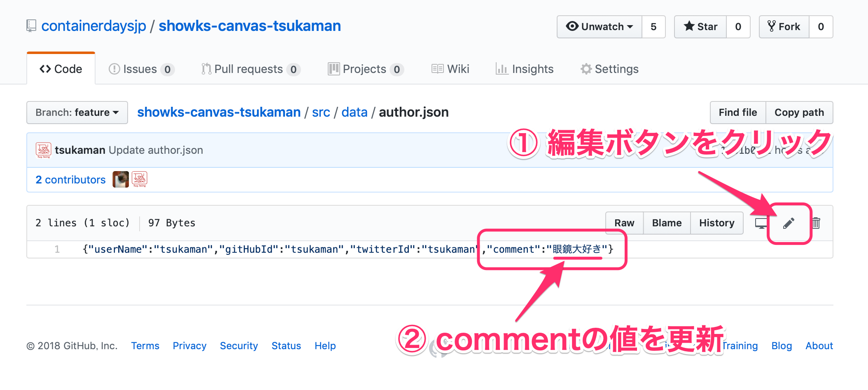View the file with the Raw button
This screenshot has width=868, height=390.
pyautogui.click(x=624, y=223)
